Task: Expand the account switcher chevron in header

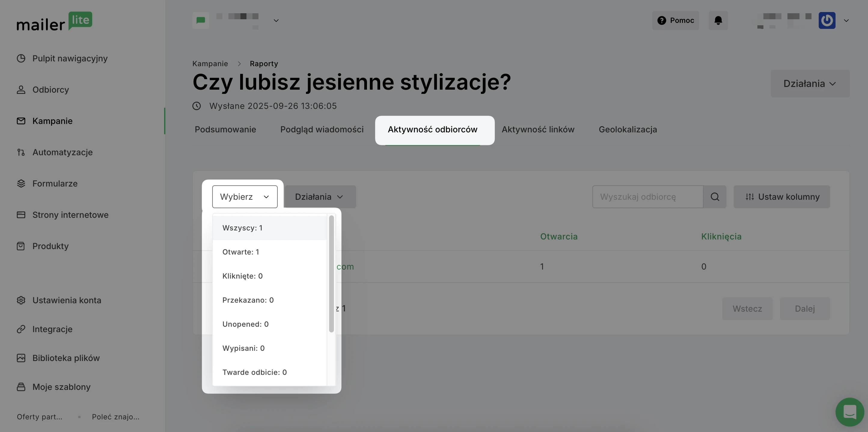Action: pos(276,20)
